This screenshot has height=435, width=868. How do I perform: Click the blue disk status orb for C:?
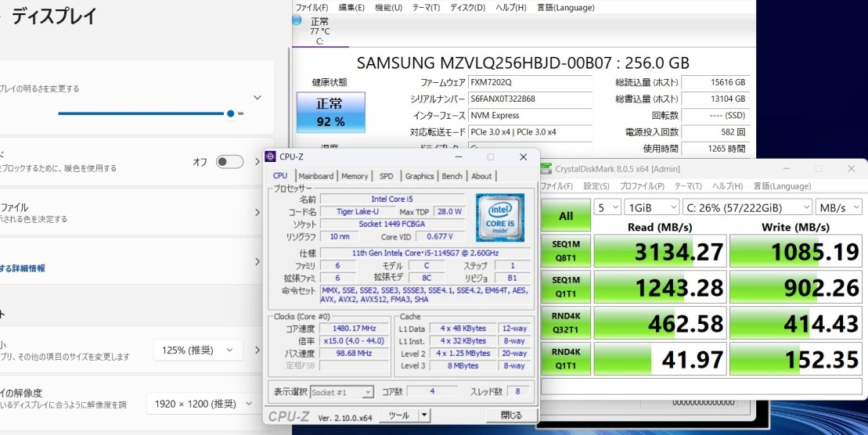(297, 20)
